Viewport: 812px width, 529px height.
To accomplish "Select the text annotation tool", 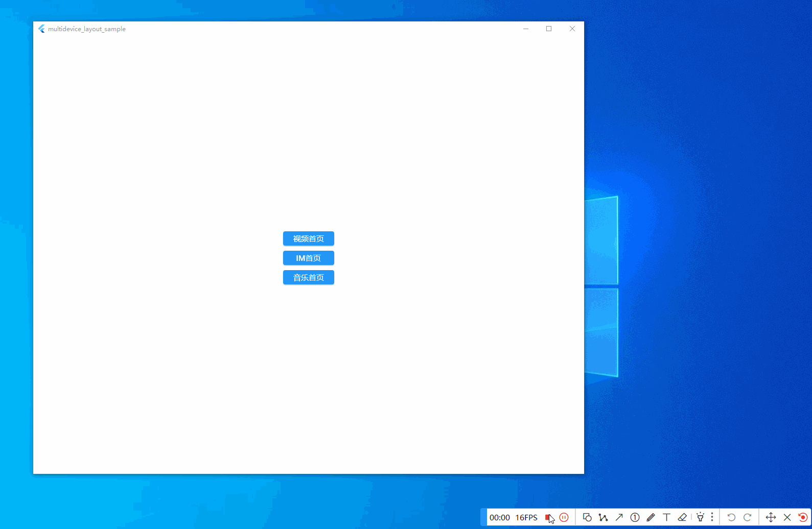I will coord(666,517).
